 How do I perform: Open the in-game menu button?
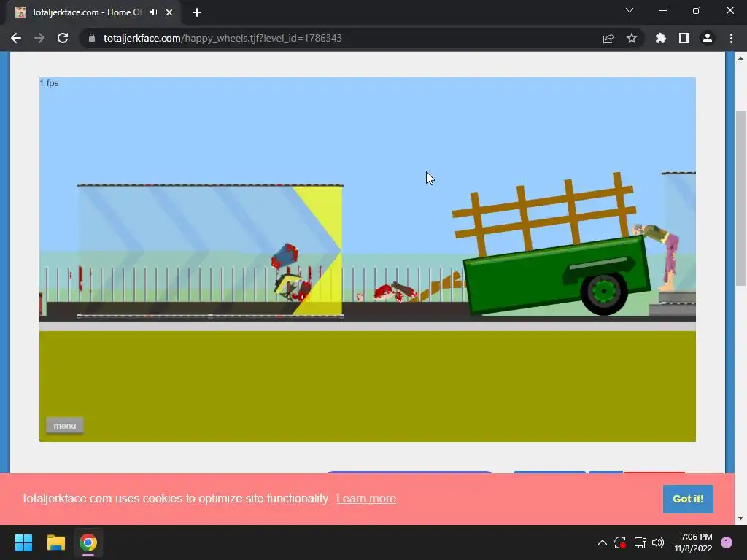pyautogui.click(x=65, y=426)
